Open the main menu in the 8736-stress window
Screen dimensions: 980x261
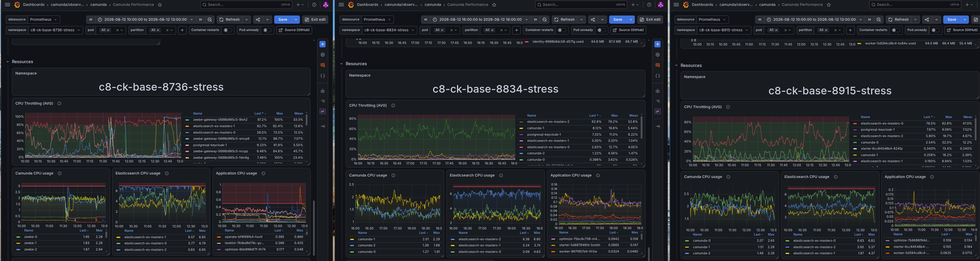click(7, 5)
